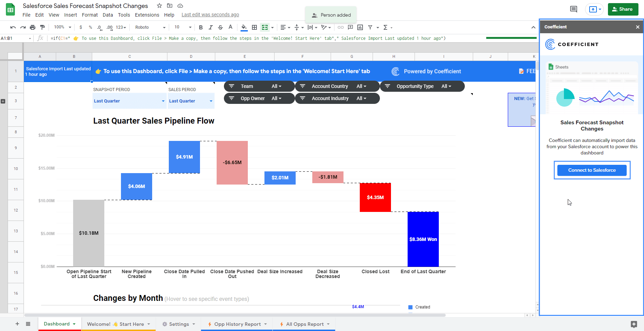Open the Borders tool
This screenshot has width=644, height=331.
point(254,27)
